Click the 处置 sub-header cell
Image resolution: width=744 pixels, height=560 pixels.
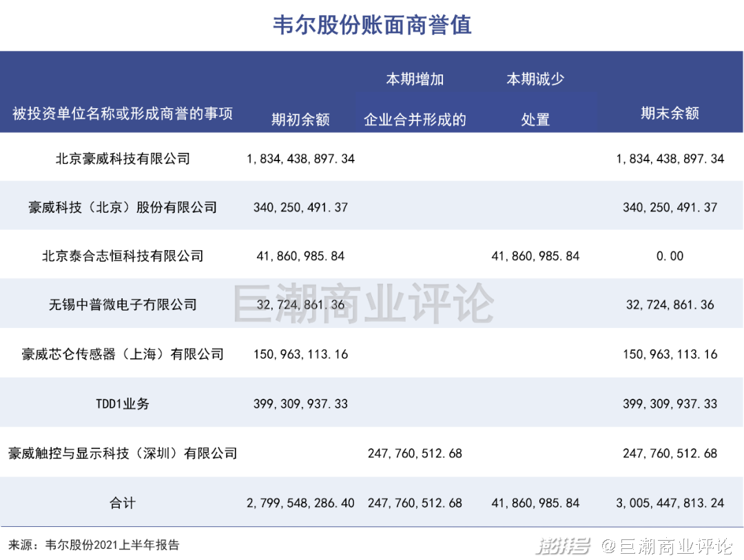[x=535, y=120]
